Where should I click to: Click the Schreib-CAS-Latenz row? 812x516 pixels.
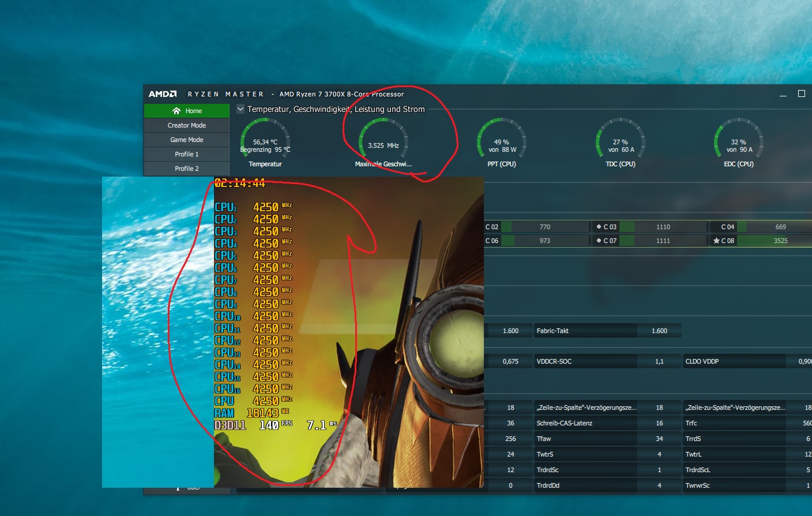point(608,423)
